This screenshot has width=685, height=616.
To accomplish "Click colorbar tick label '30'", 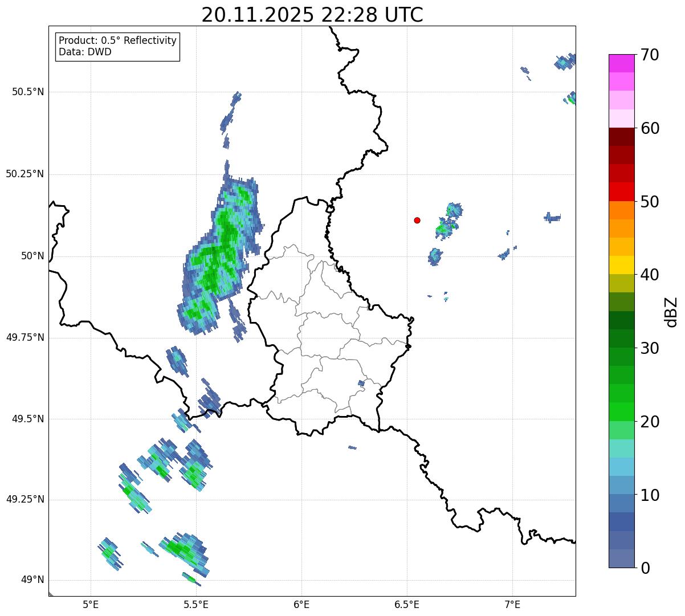I will [x=650, y=348].
